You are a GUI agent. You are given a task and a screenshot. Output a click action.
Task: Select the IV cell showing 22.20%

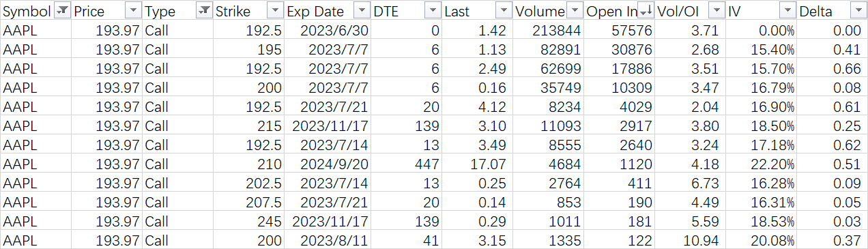[x=761, y=164]
